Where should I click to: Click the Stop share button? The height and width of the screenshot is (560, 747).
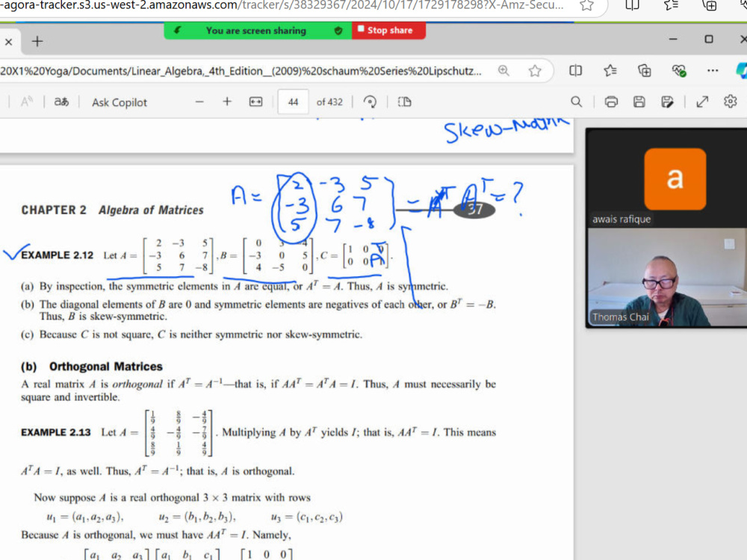click(x=388, y=31)
